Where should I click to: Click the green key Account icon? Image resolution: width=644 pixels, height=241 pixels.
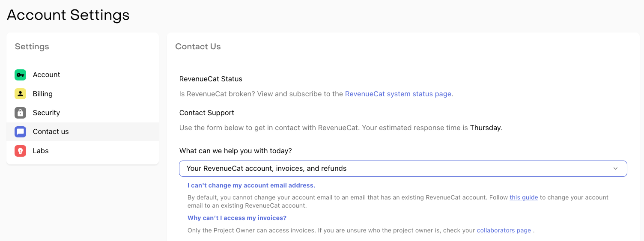tap(20, 75)
